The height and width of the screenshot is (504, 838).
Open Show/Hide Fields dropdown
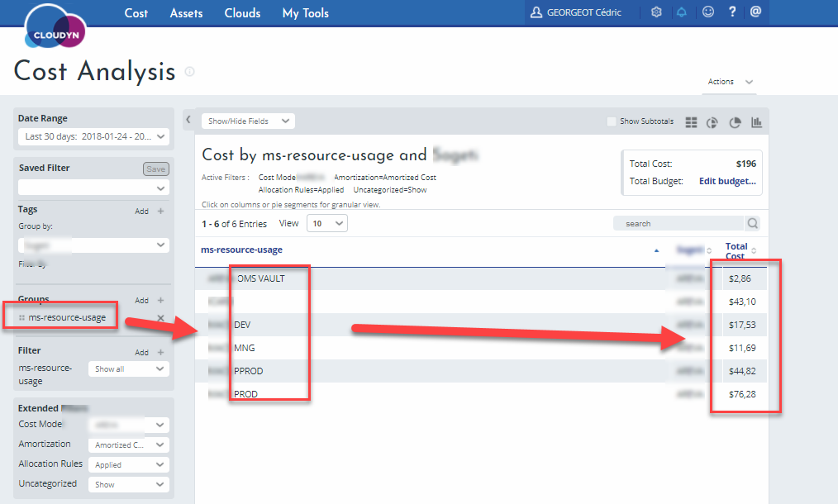point(248,121)
